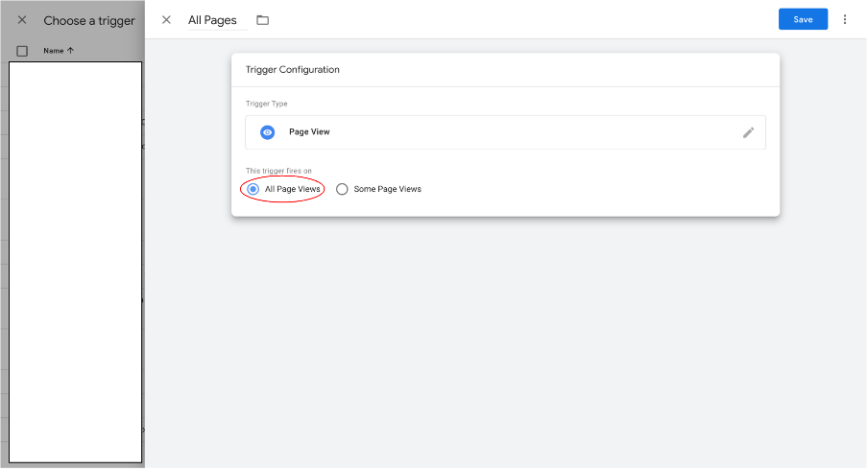Select the Some Page Views radio button

pyautogui.click(x=342, y=189)
